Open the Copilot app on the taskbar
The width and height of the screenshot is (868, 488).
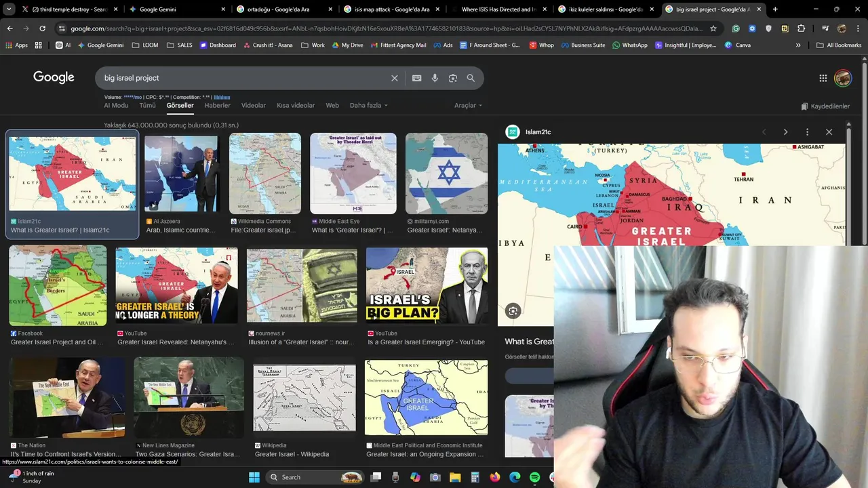coord(416,477)
